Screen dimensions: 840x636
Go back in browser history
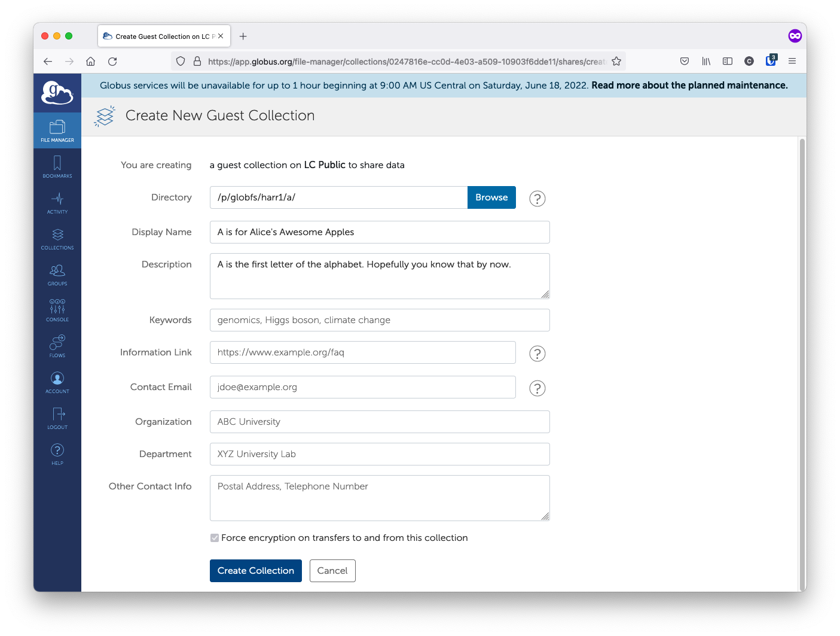[48, 61]
